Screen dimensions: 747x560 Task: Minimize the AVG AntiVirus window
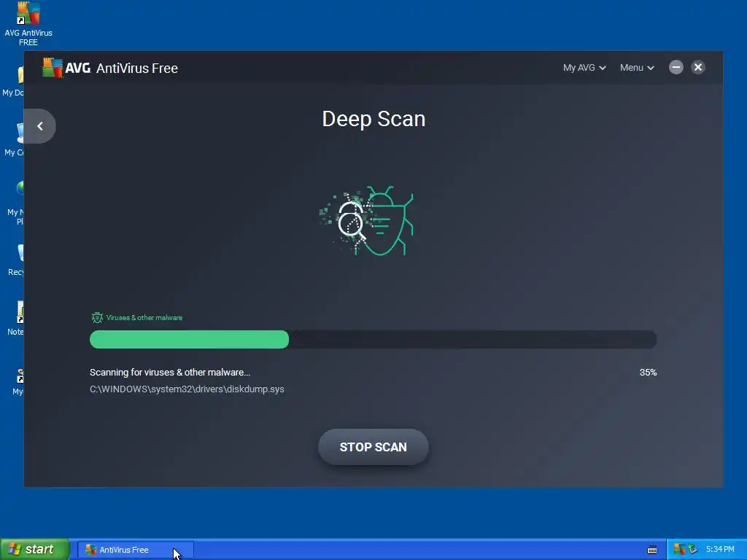tap(676, 67)
